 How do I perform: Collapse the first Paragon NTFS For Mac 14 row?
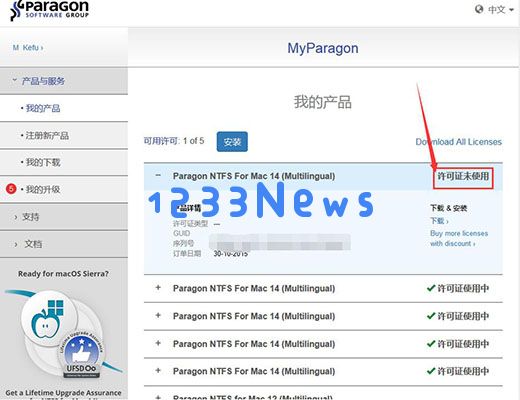(158, 175)
